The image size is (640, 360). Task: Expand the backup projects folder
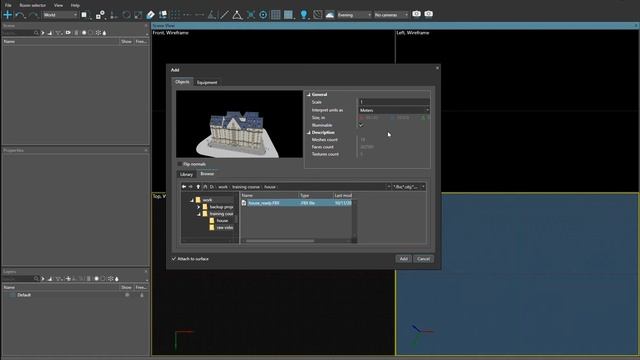coord(198,207)
